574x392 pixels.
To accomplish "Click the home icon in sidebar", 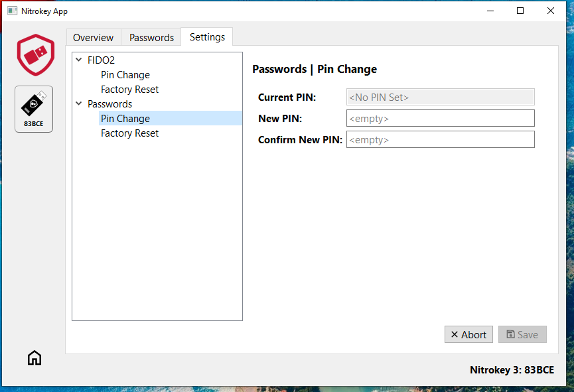I will pyautogui.click(x=35, y=358).
